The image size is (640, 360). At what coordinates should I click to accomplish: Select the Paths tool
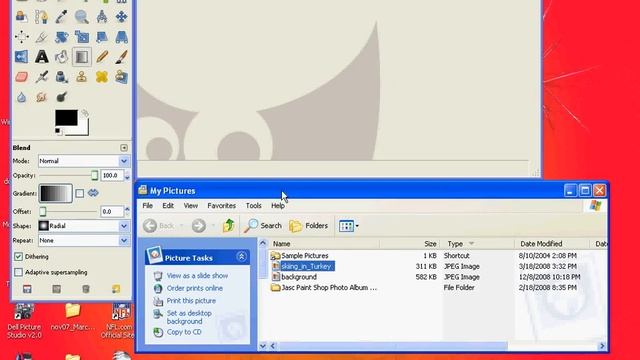[x=42, y=17]
